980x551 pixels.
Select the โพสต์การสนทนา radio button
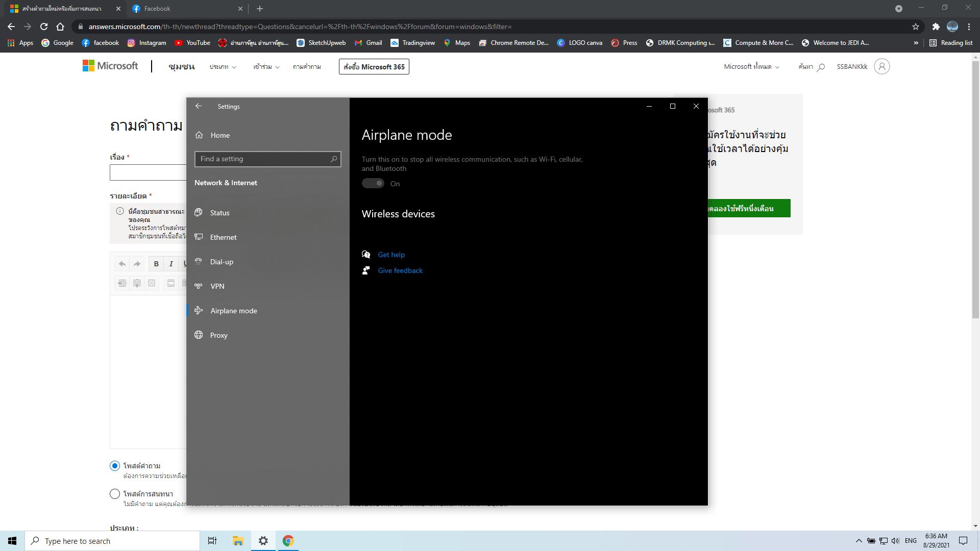(115, 494)
